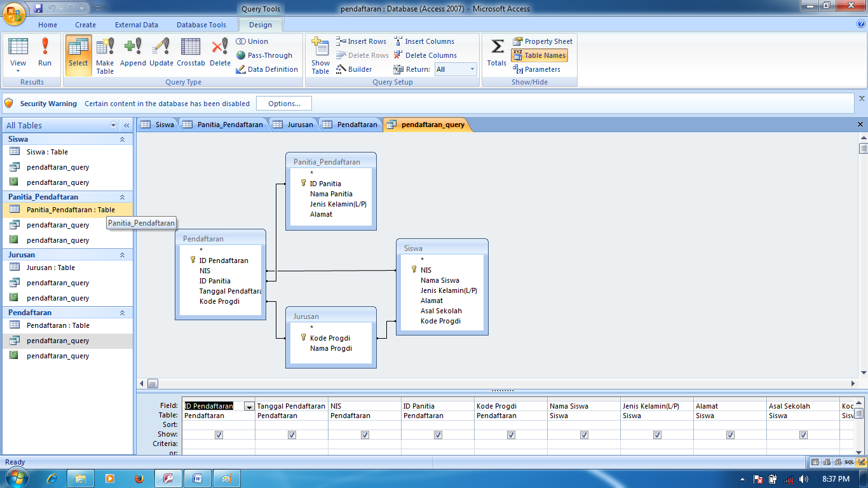Save using the Quick Access toolbar
The image size is (868, 488).
(38, 8)
